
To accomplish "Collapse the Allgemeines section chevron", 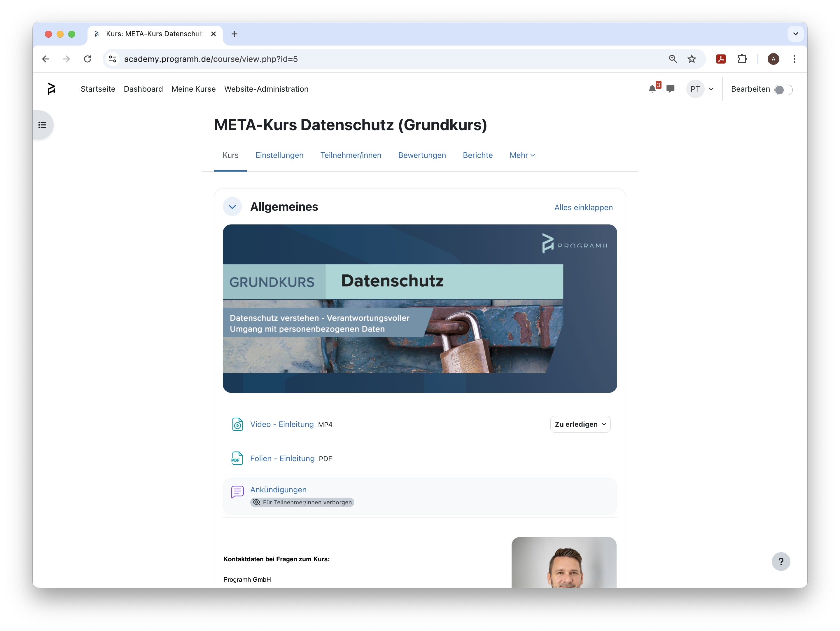I will pyautogui.click(x=232, y=206).
